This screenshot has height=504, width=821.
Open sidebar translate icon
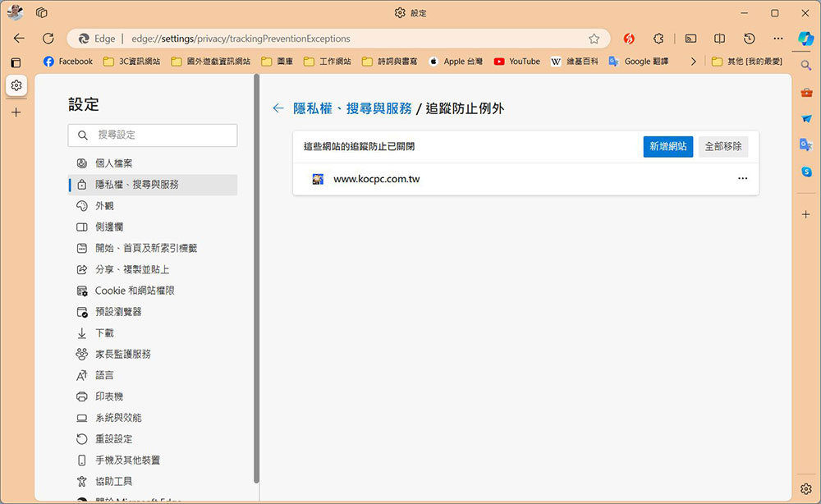pos(806,144)
